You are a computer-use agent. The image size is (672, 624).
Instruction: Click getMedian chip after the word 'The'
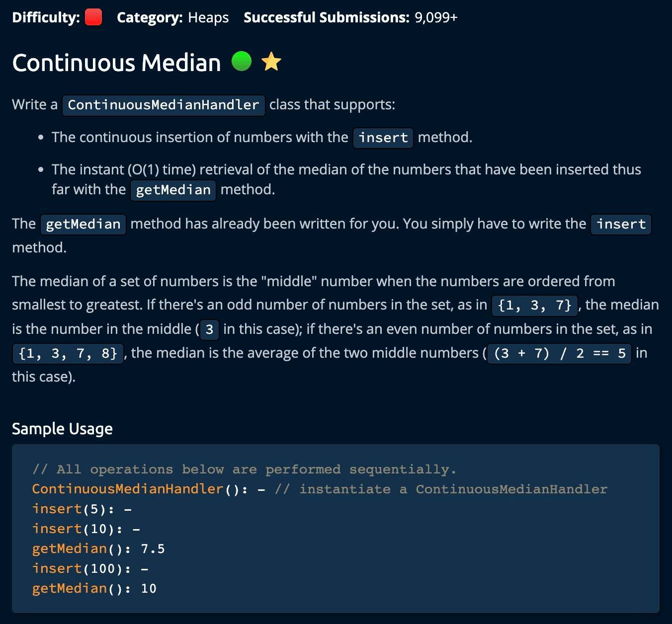(83, 225)
